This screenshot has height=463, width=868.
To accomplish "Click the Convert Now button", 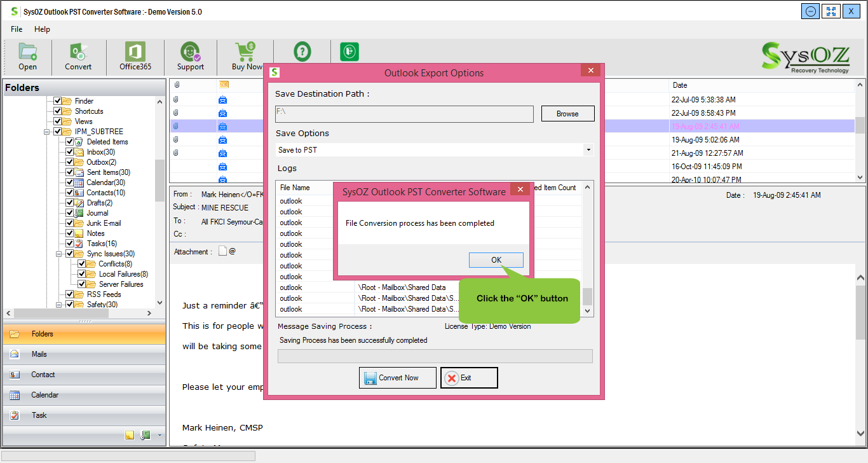I will click(x=398, y=378).
